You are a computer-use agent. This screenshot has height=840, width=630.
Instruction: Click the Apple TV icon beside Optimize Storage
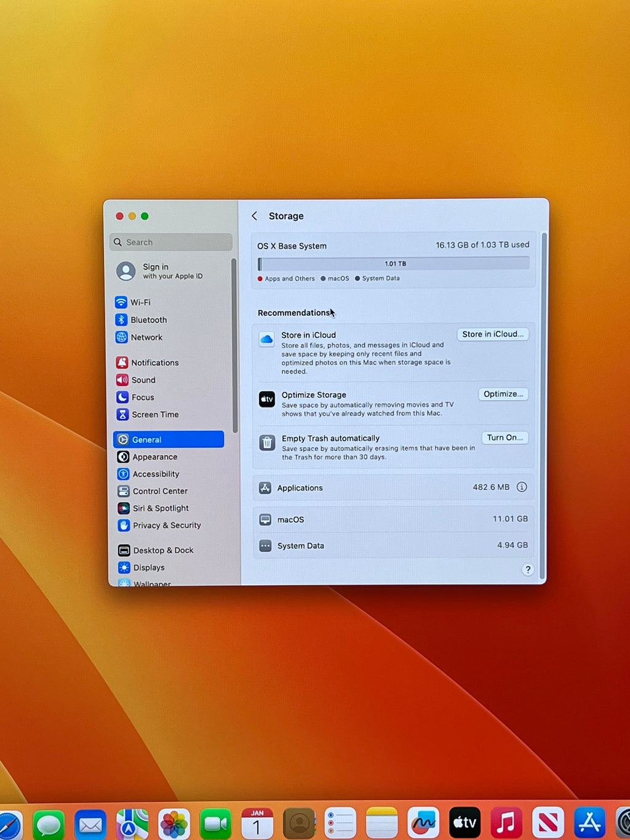tap(266, 399)
